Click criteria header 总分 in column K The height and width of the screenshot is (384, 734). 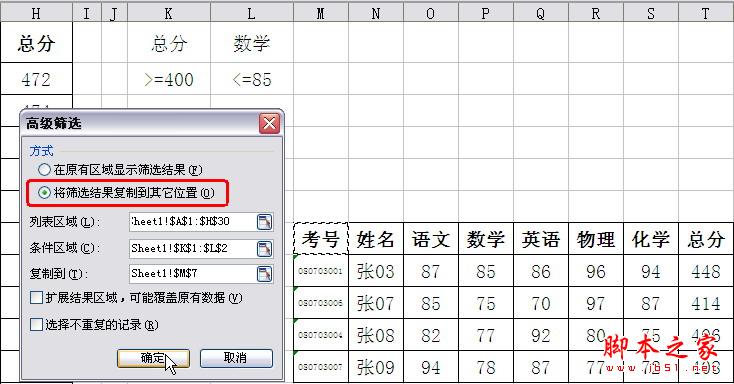pyautogui.click(x=169, y=43)
